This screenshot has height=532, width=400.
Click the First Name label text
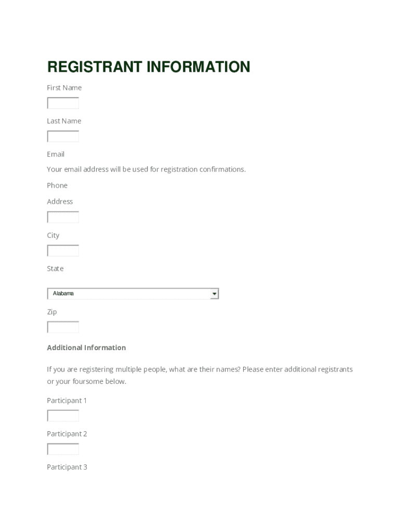click(x=64, y=88)
